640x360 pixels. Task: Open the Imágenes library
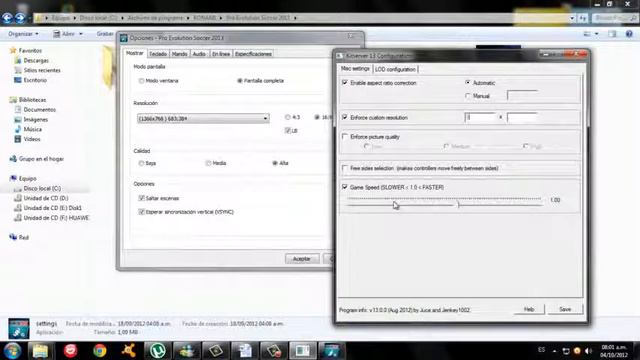[36, 119]
